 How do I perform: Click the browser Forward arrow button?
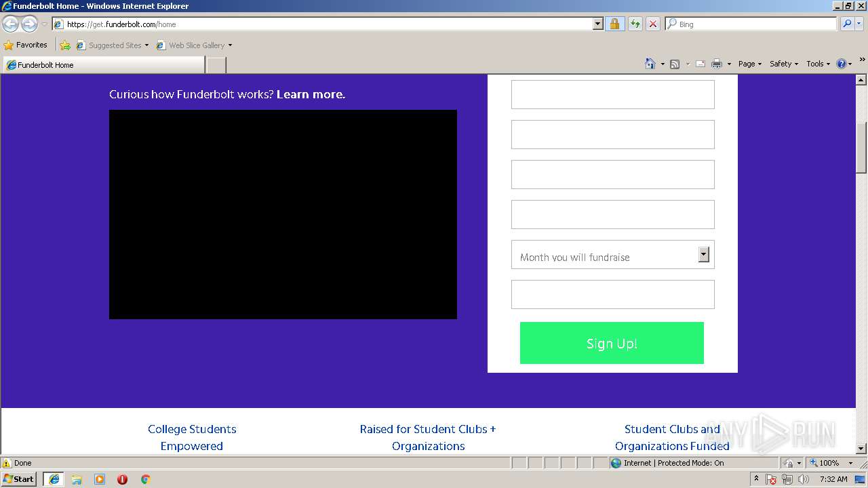[x=29, y=24]
